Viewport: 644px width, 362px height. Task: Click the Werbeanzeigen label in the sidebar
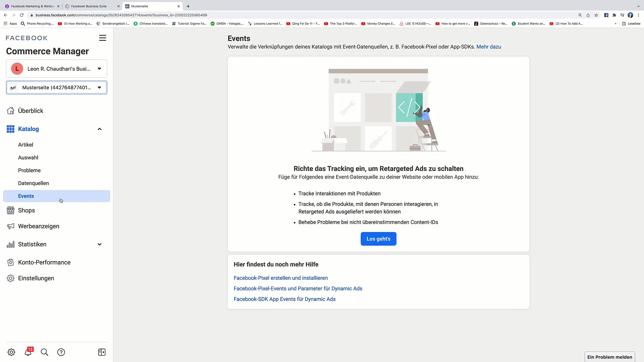[39, 226]
